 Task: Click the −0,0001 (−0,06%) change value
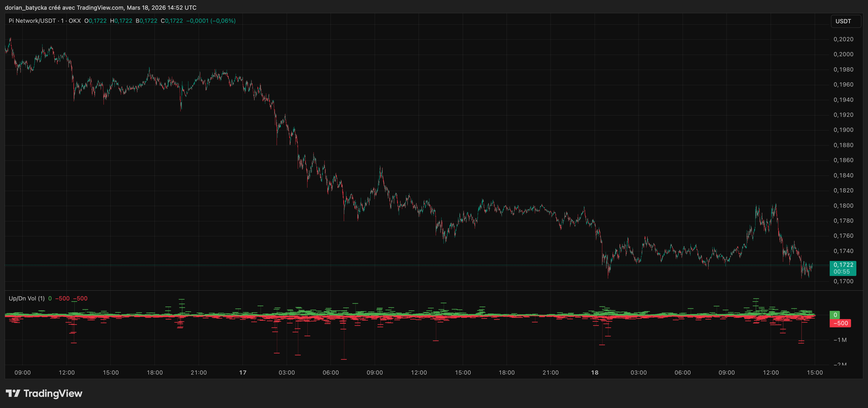click(211, 21)
